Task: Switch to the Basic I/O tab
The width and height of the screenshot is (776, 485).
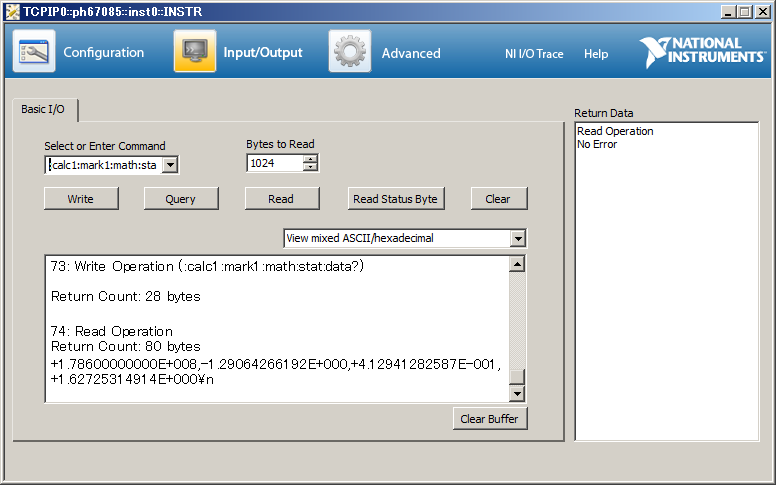Action: (x=43, y=109)
